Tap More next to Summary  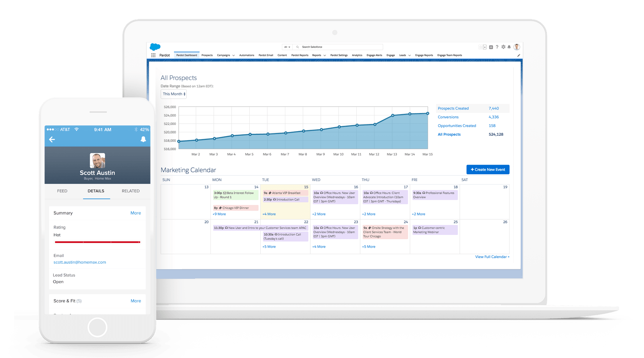click(136, 213)
